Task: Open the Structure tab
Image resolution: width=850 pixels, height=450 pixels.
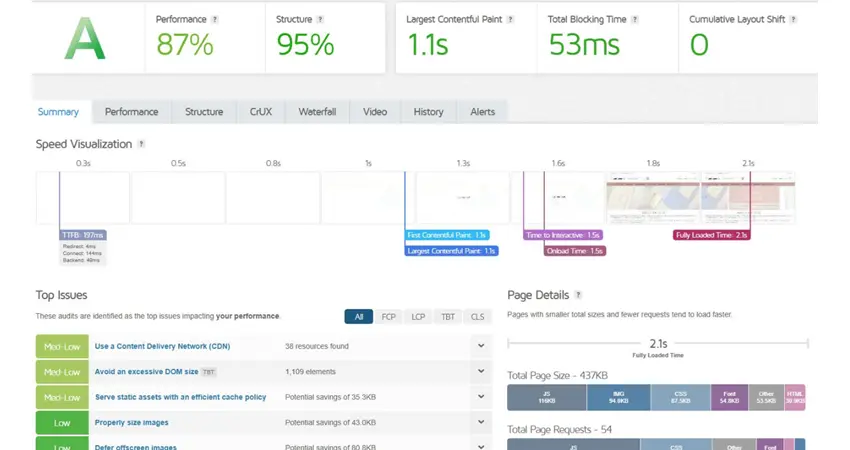Action: (204, 112)
